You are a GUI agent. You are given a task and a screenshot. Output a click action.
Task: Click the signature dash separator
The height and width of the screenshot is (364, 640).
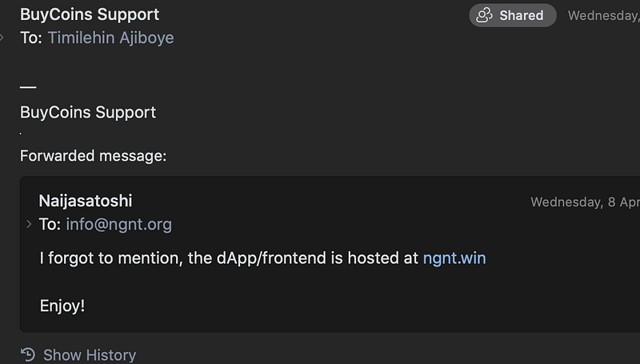tap(28, 87)
